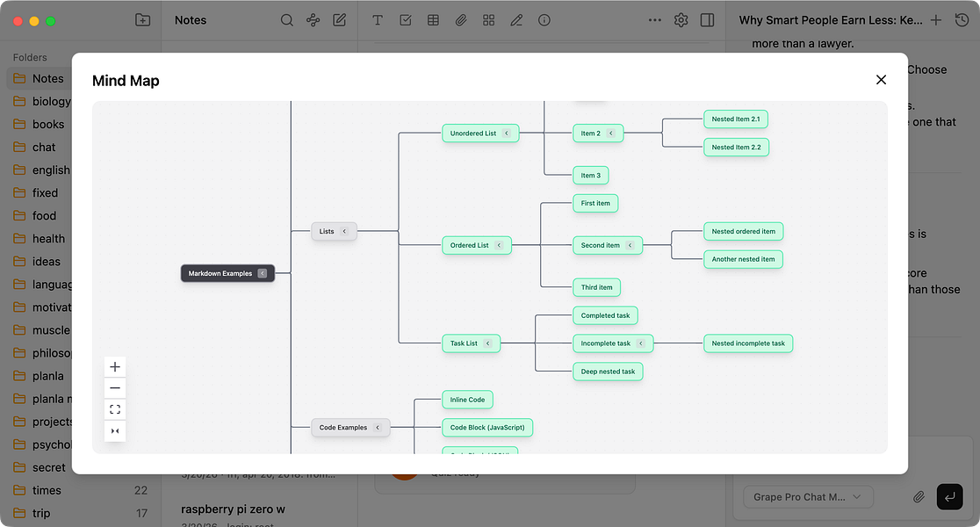Click the checkbox list toolbar icon
This screenshot has height=527, width=980.
406,20
